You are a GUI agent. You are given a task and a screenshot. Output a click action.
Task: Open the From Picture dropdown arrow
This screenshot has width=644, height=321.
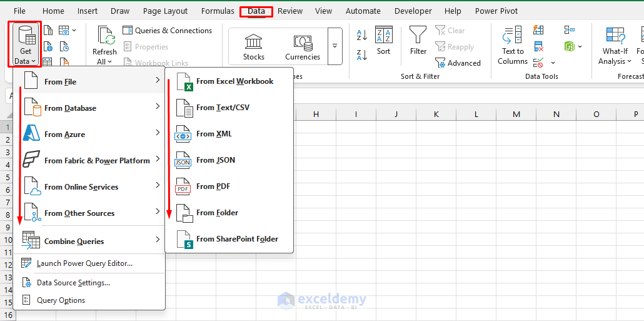(x=74, y=31)
